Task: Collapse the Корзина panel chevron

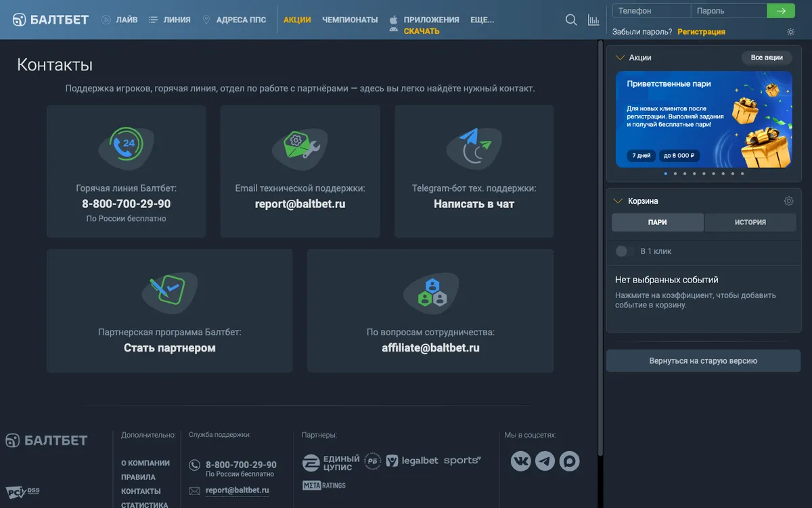Action: click(x=618, y=201)
